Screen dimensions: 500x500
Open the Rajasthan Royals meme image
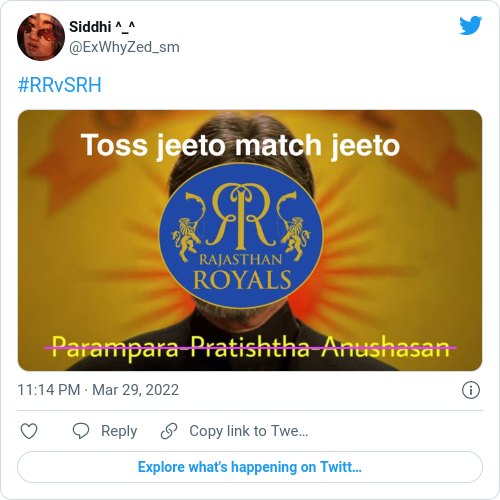(250, 240)
